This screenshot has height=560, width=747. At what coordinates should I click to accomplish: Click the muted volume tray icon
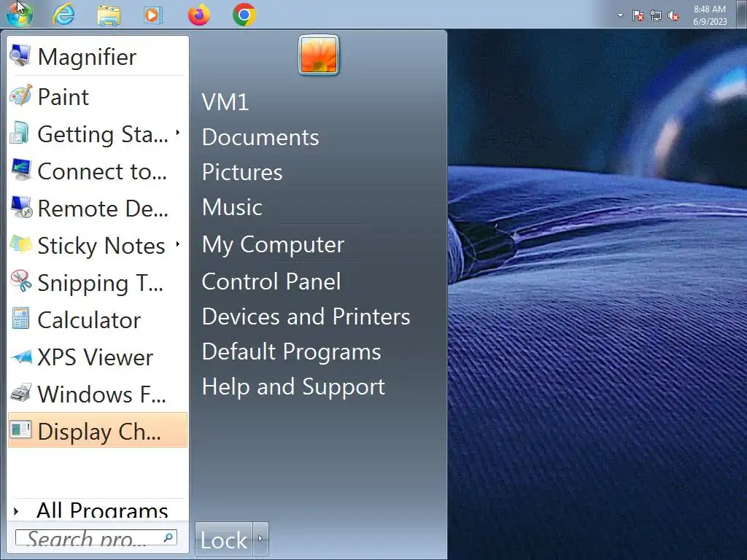tap(673, 16)
